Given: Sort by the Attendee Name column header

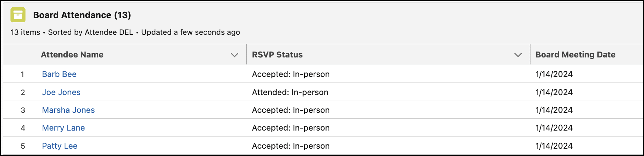Looking at the screenshot, I should (72, 55).
